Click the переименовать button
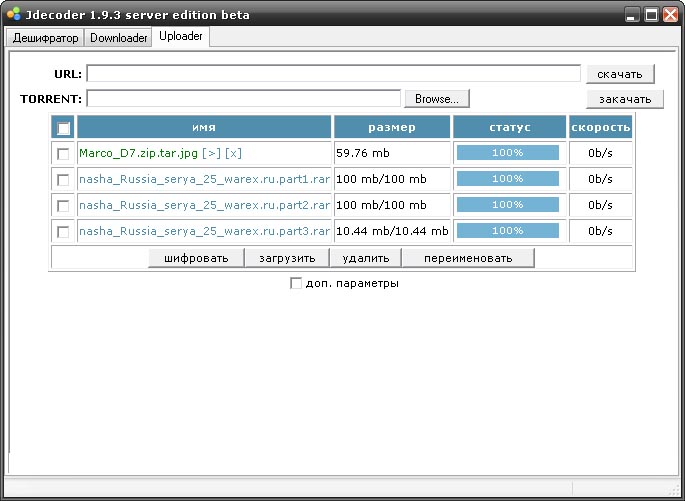Image resolution: width=685 pixels, height=501 pixels. tap(467, 258)
